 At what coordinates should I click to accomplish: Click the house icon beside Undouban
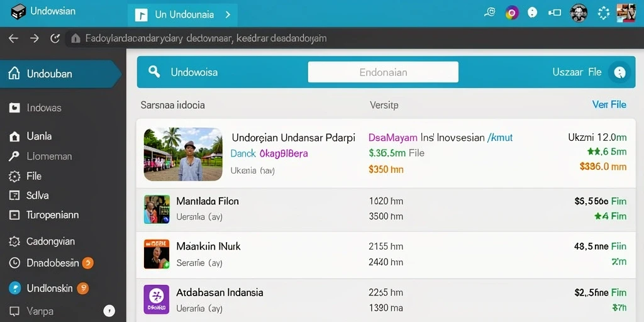pos(14,74)
